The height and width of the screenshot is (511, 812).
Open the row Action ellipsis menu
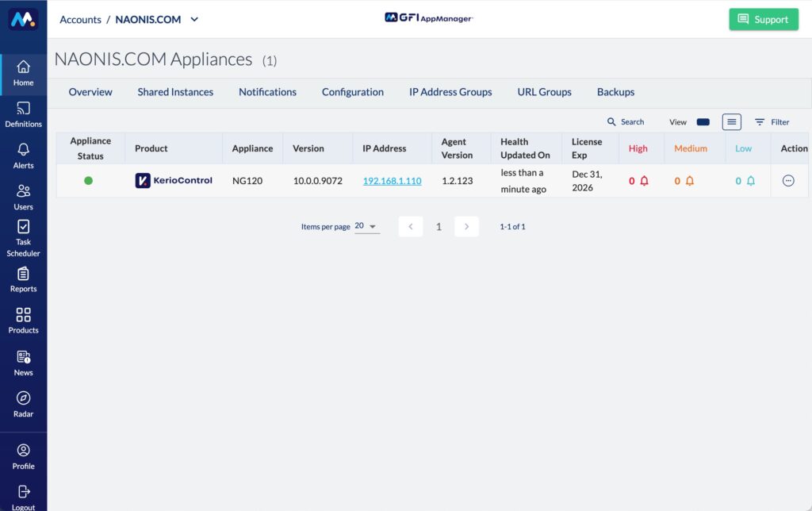click(x=788, y=181)
